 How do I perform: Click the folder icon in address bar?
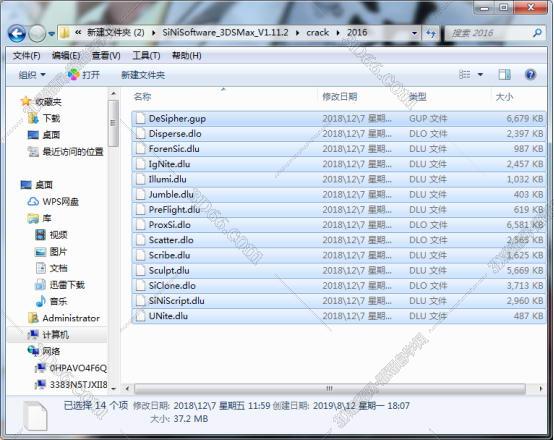click(x=64, y=33)
